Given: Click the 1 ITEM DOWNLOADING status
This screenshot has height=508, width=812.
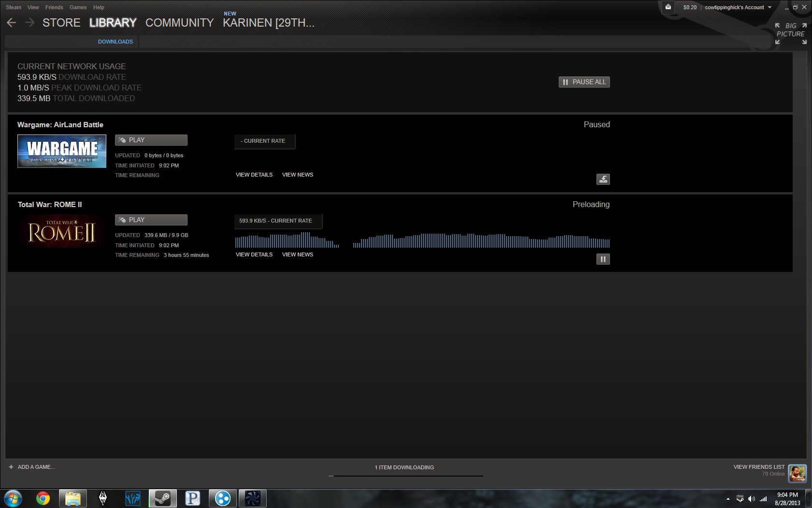Looking at the screenshot, I should click(405, 467).
